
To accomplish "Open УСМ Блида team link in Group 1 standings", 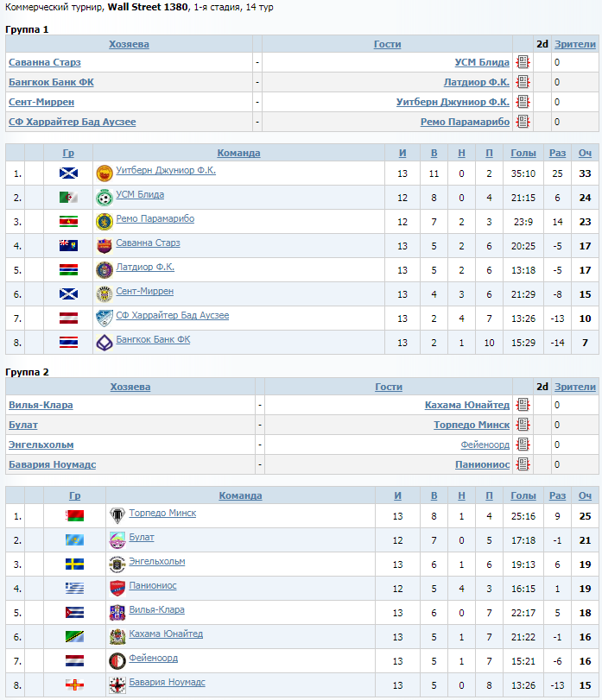I will tap(140, 195).
